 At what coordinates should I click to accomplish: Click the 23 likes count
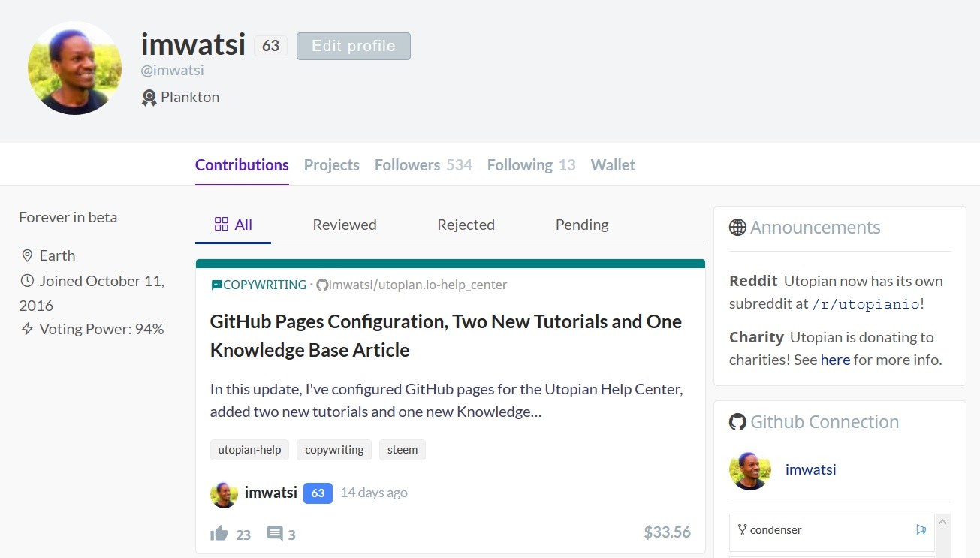(x=243, y=535)
